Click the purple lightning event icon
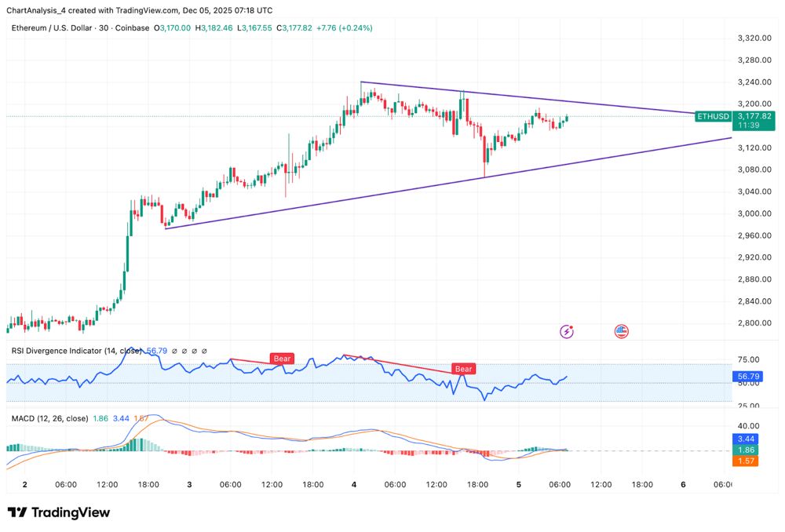785x532 pixels. [567, 332]
